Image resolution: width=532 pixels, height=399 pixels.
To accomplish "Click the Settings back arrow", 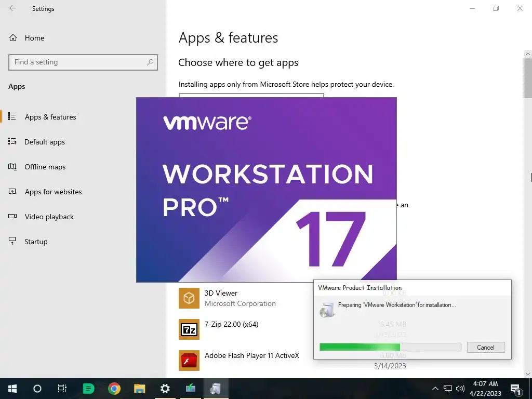I will [x=12, y=8].
